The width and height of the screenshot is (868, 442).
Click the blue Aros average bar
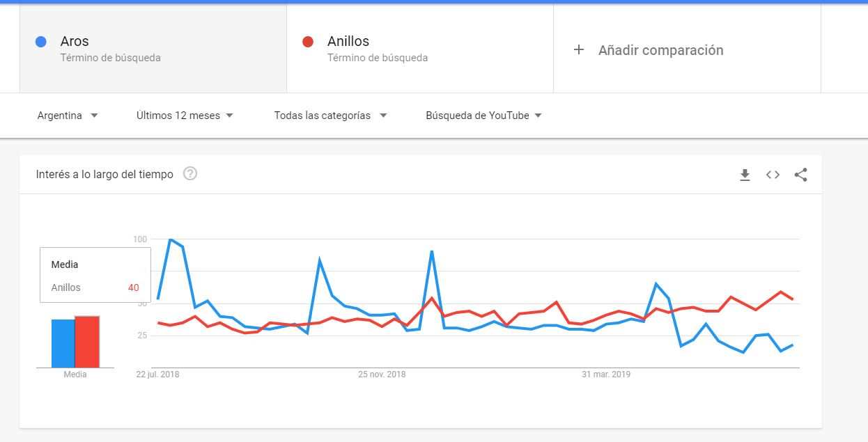pyautogui.click(x=63, y=343)
